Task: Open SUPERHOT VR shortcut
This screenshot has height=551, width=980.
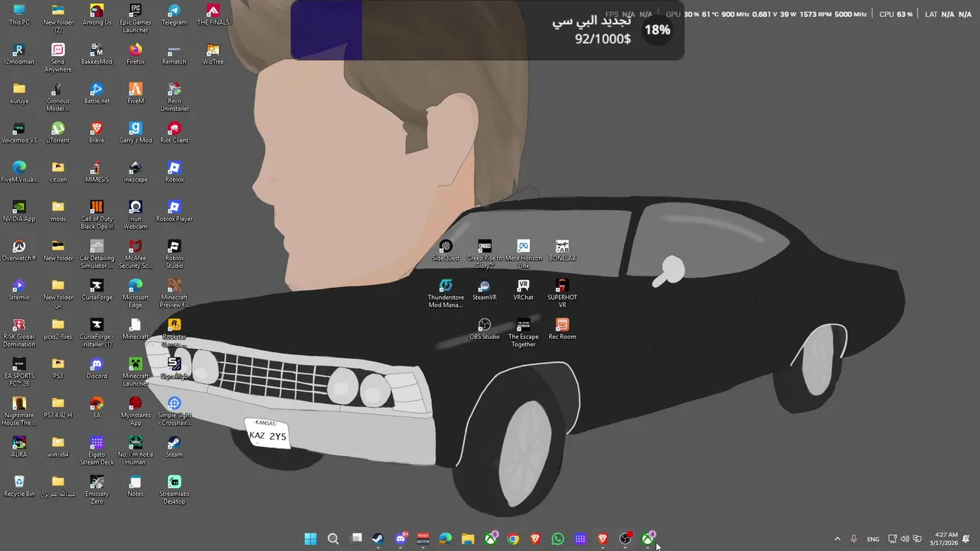Action: (562, 293)
